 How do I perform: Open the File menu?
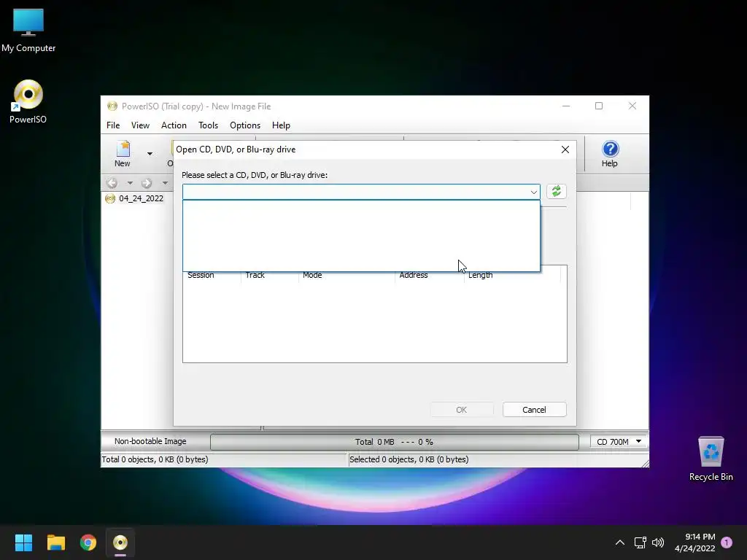pos(113,125)
